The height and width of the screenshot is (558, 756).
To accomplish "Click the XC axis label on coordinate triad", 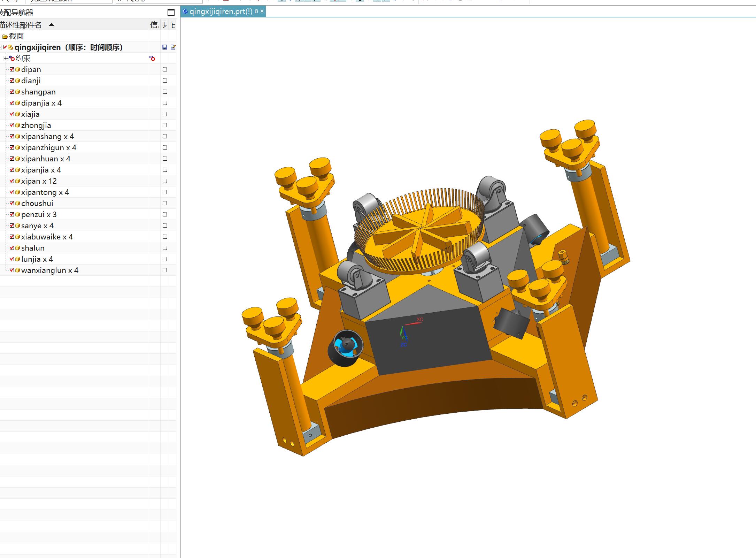I will [x=420, y=319].
